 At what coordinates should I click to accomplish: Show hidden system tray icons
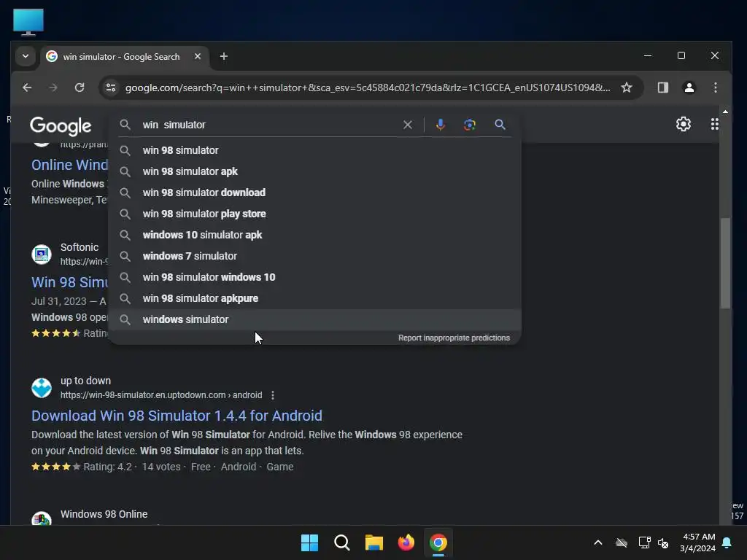598,542
